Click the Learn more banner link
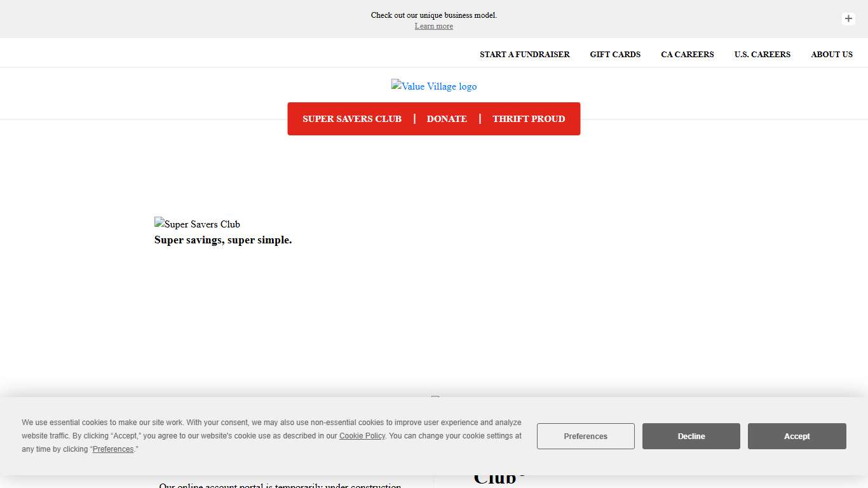Screen dimensions: 868x488 coord(434,26)
